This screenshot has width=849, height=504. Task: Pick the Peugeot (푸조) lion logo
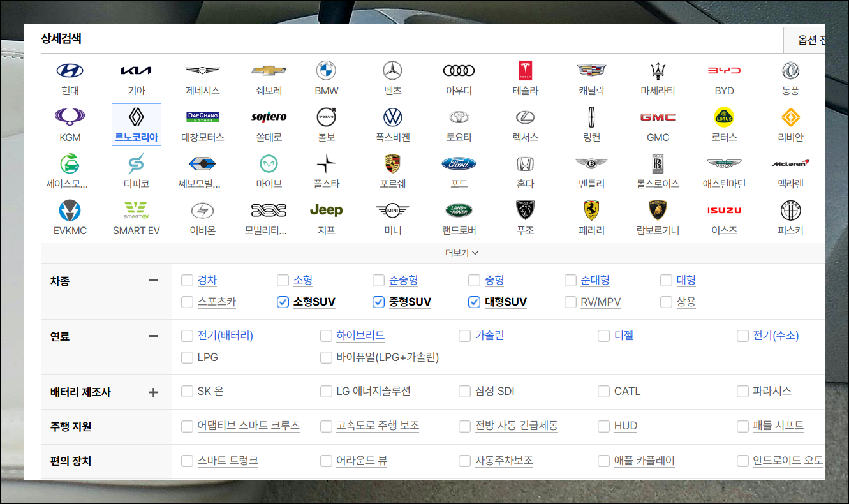pos(526,211)
